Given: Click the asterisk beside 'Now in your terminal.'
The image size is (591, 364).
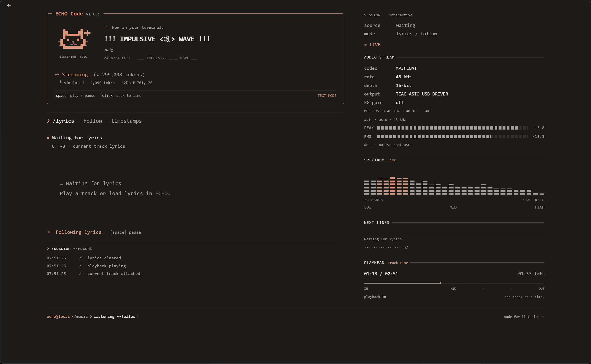Looking at the screenshot, I should (106, 27).
